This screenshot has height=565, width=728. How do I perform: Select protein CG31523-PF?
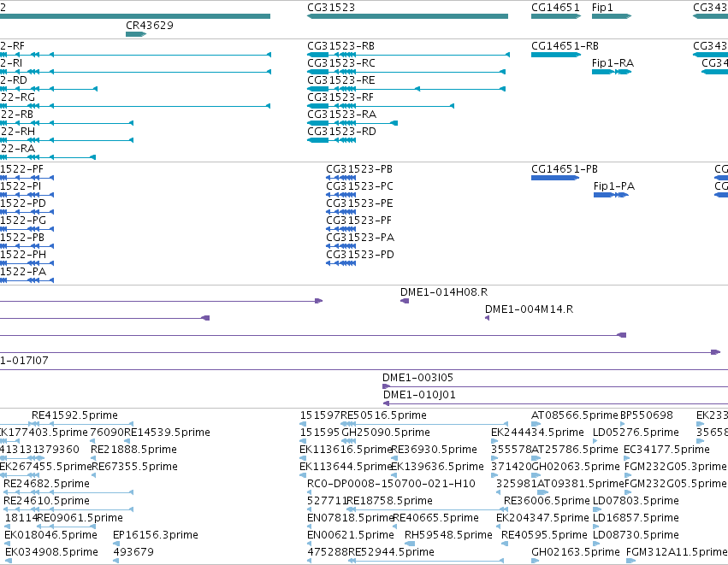click(x=340, y=229)
